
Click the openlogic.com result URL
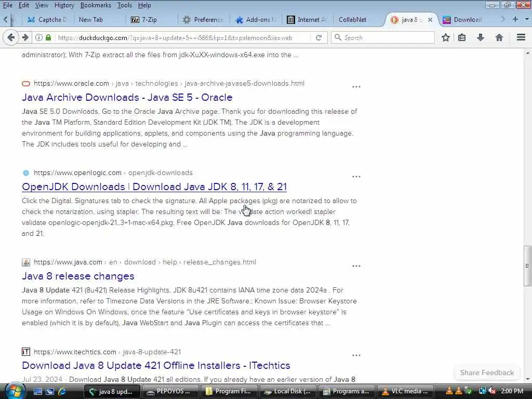click(x=113, y=172)
